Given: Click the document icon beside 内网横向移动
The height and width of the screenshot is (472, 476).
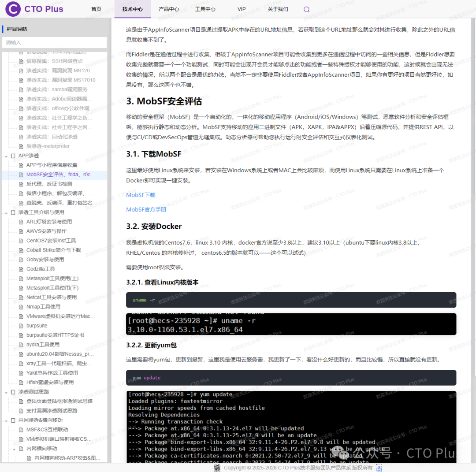Looking at the screenshot, I should point(21,449).
